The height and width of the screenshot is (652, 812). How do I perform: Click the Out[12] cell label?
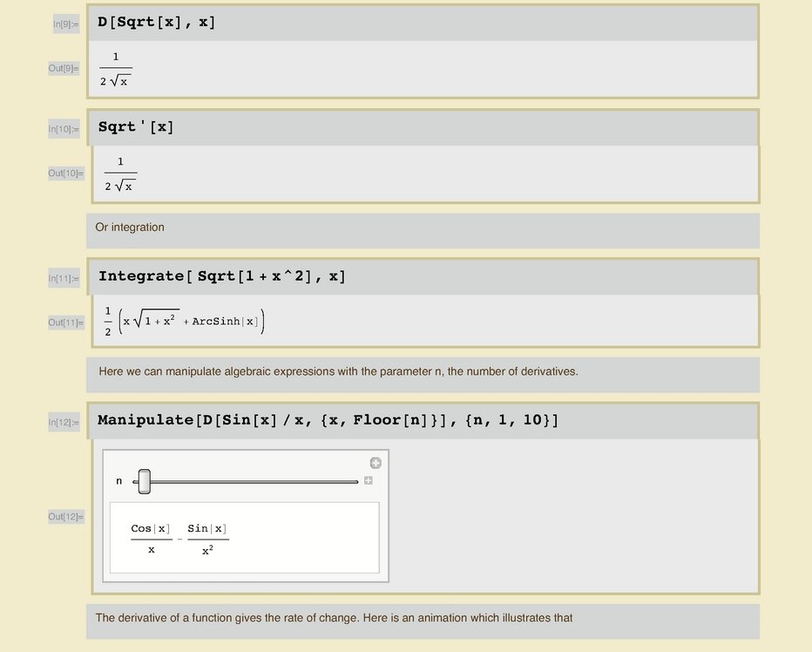coord(65,517)
